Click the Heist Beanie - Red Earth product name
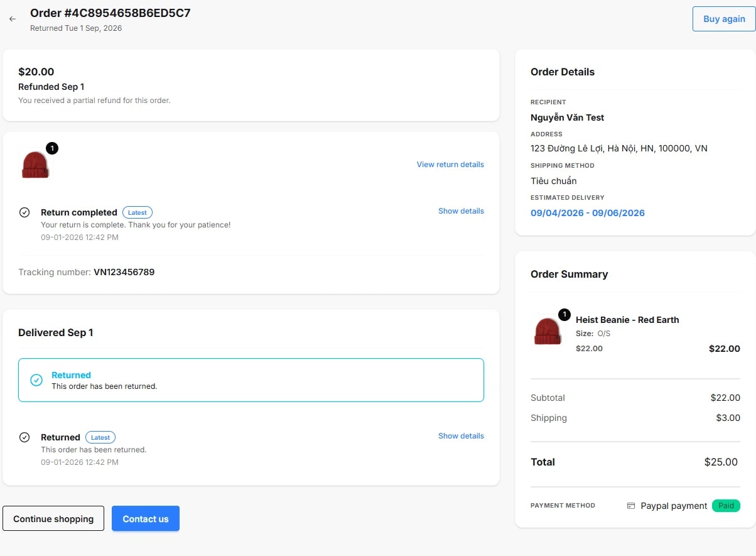This screenshot has height=556, width=756. tap(627, 320)
